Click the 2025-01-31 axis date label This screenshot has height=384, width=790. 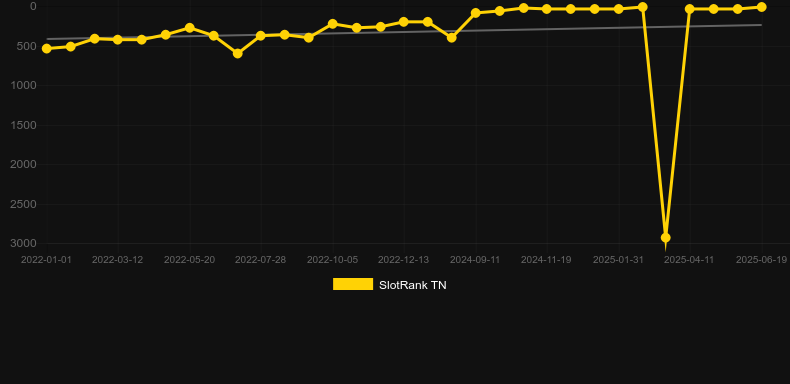618,260
